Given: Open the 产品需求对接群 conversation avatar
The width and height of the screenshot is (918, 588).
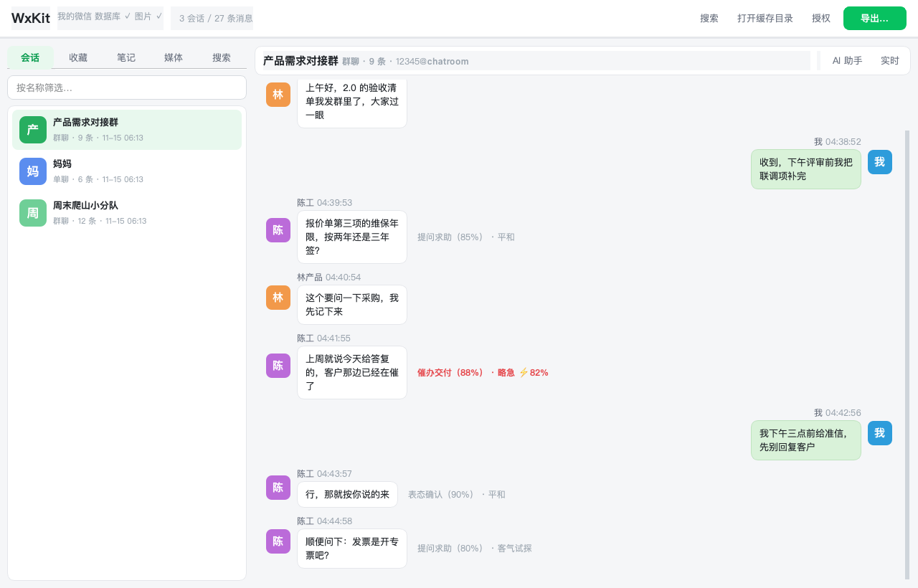Looking at the screenshot, I should (x=33, y=130).
